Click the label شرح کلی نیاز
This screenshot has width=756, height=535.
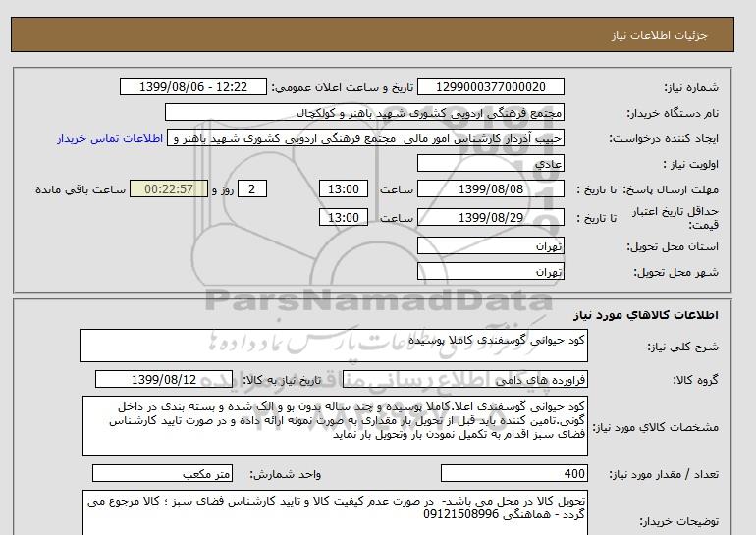tap(682, 347)
